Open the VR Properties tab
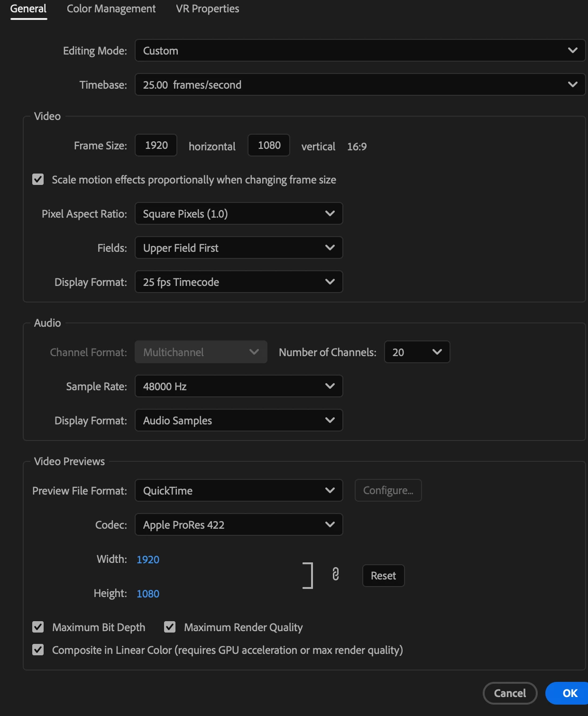 pyautogui.click(x=207, y=9)
